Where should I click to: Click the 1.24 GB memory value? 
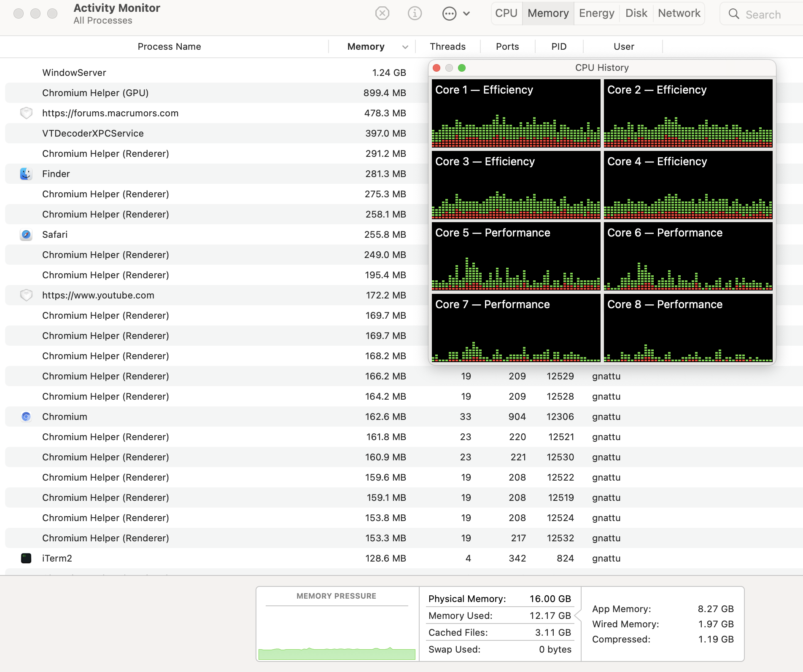tap(389, 73)
